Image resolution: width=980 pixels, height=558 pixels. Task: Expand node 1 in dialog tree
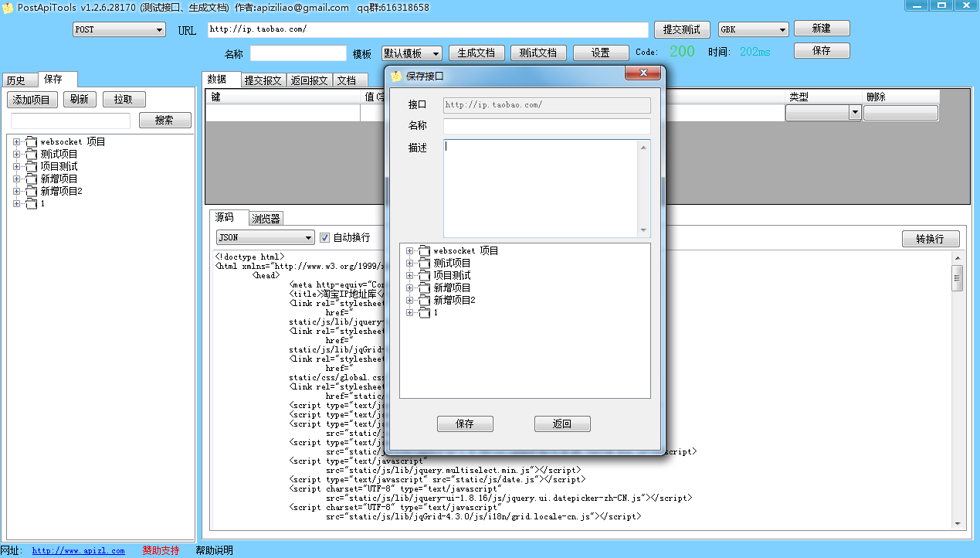click(410, 313)
